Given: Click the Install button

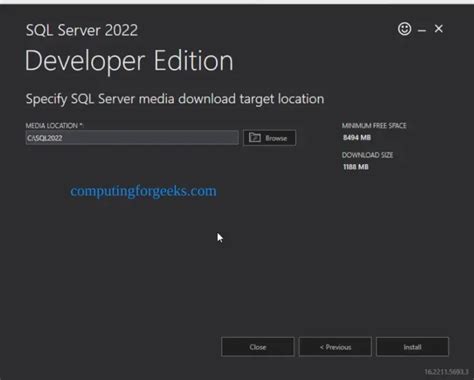Looking at the screenshot, I should pos(412,347).
